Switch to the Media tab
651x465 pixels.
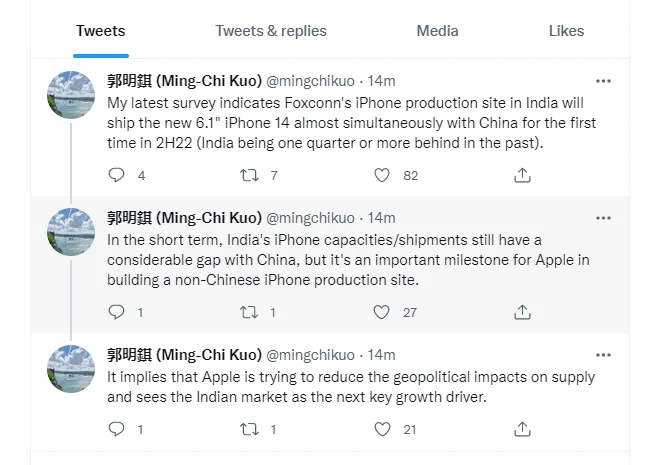click(x=437, y=31)
